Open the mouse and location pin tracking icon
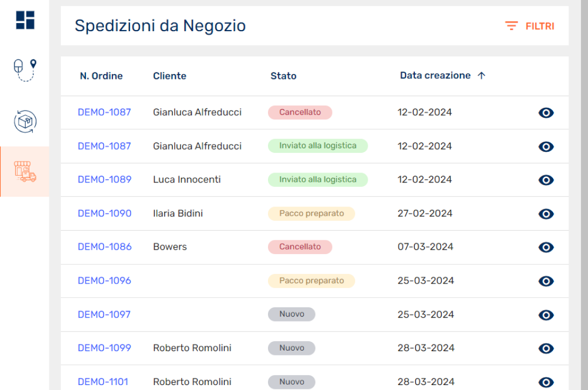This screenshot has width=588, height=390. 25,70
